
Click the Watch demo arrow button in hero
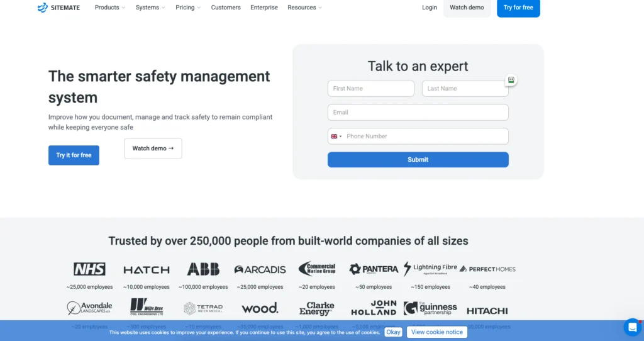click(x=153, y=148)
